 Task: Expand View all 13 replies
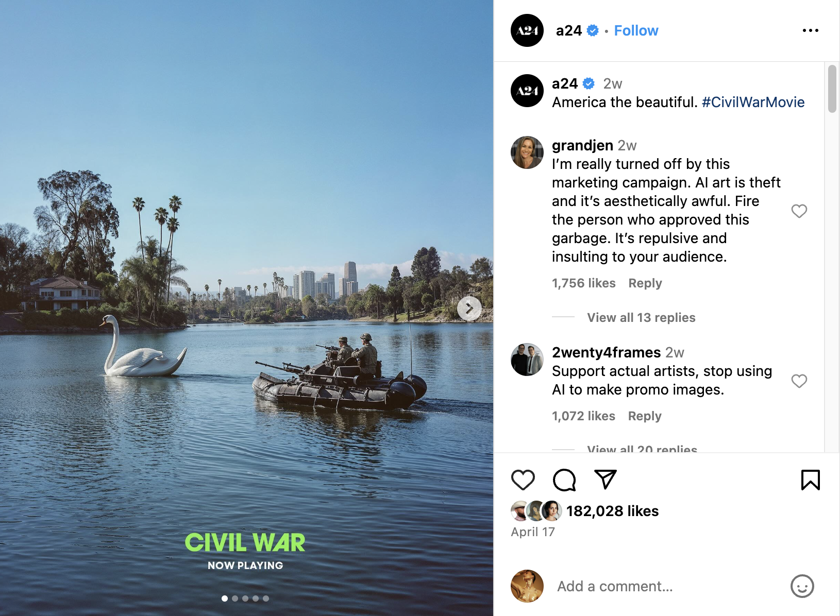tap(641, 317)
